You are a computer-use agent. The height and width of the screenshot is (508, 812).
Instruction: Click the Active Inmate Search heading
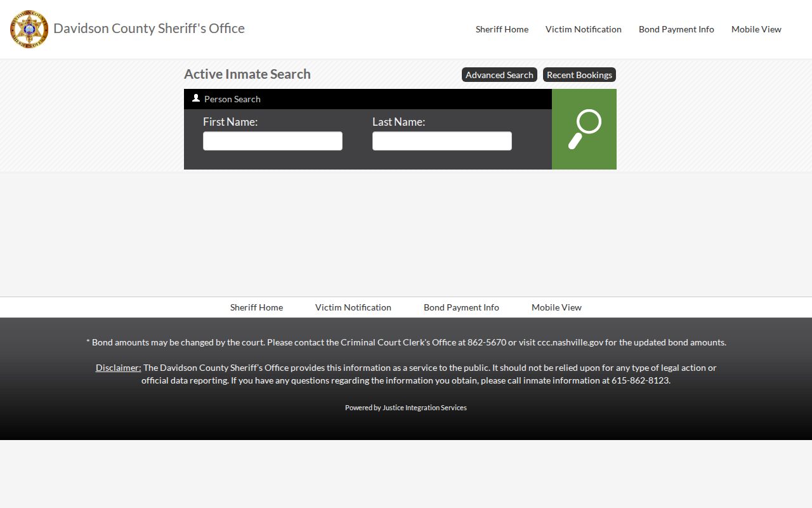(x=247, y=74)
